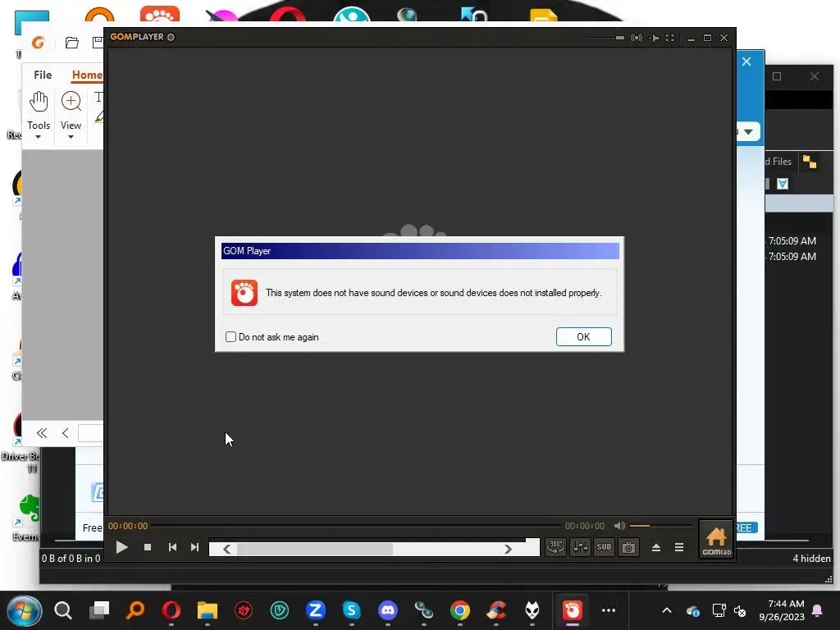
Task: Click OK in the GOM Player dialog
Action: point(583,337)
